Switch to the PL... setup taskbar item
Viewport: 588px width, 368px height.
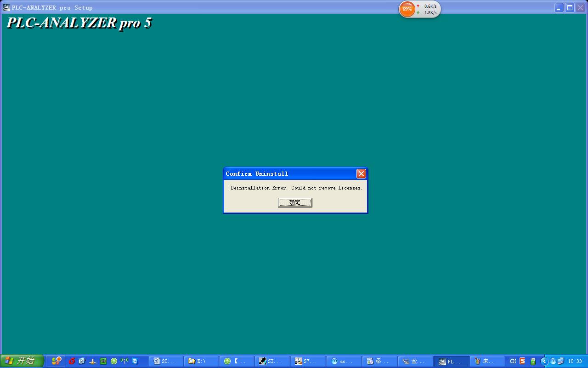[x=451, y=361]
